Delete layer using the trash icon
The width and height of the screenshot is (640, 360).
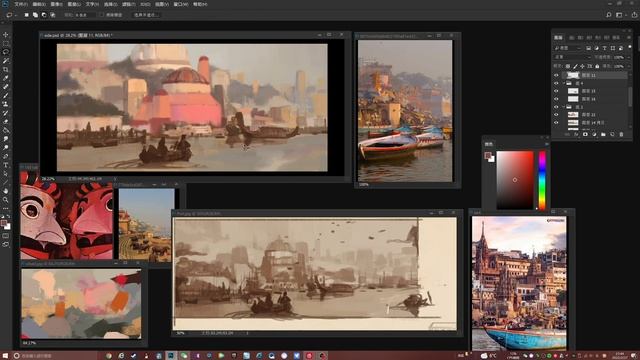[621, 134]
